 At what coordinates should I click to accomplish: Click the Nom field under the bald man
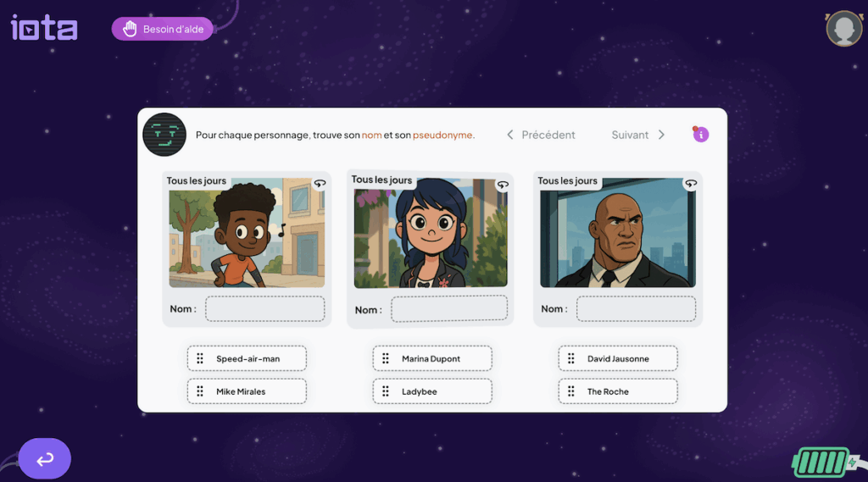pyautogui.click(x=636, y=309)
